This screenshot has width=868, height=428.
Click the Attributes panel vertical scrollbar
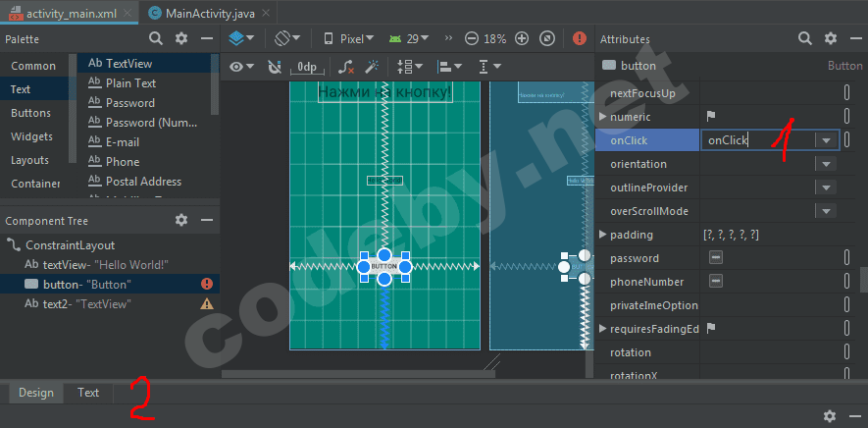pos(862,279)
